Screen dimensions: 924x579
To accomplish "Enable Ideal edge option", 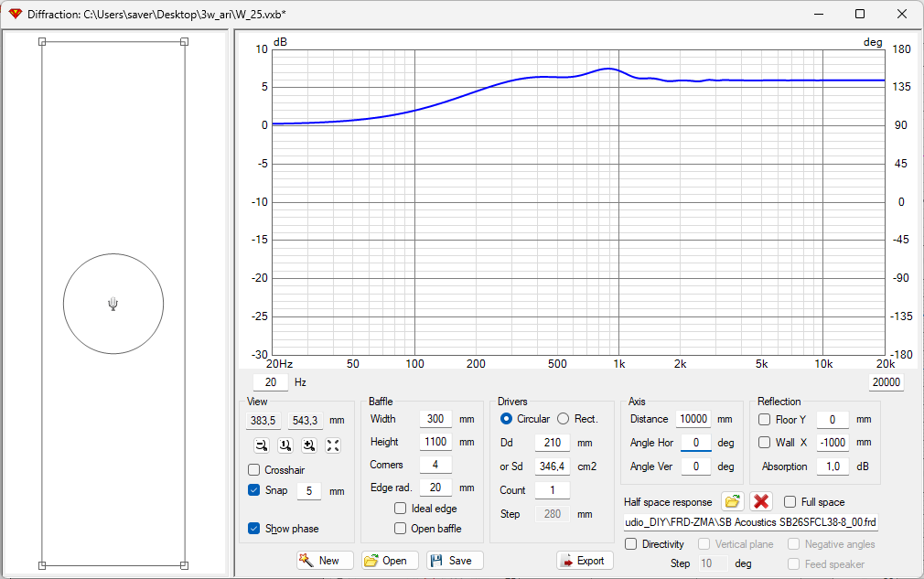I will click(x=400, y=509).
